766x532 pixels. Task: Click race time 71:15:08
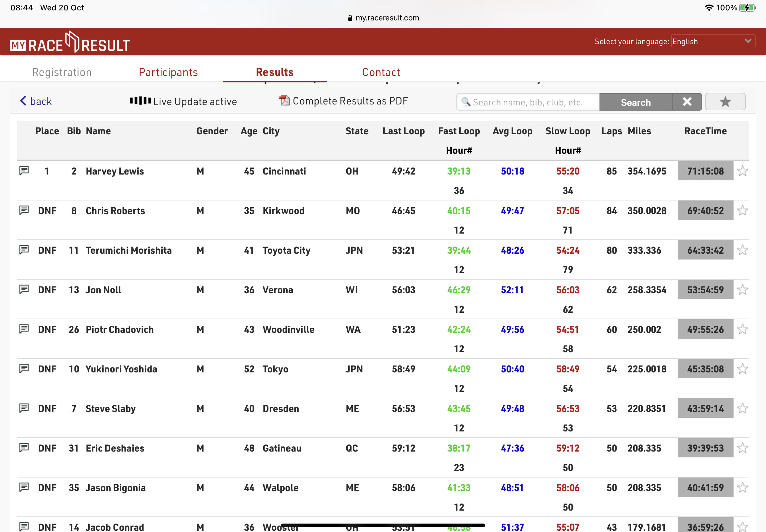click(705, 171)
